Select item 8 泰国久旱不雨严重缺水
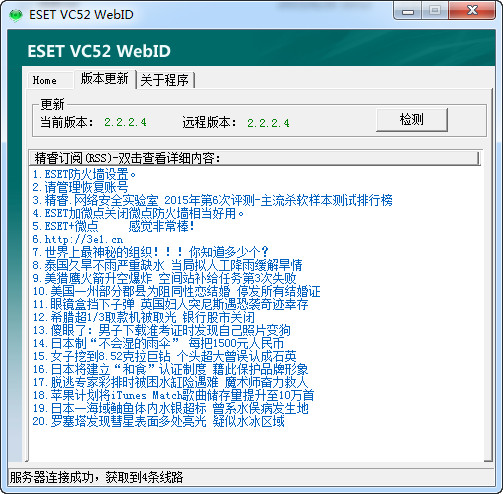The height and width of the screenshot is (494, 503). point(167,265)
